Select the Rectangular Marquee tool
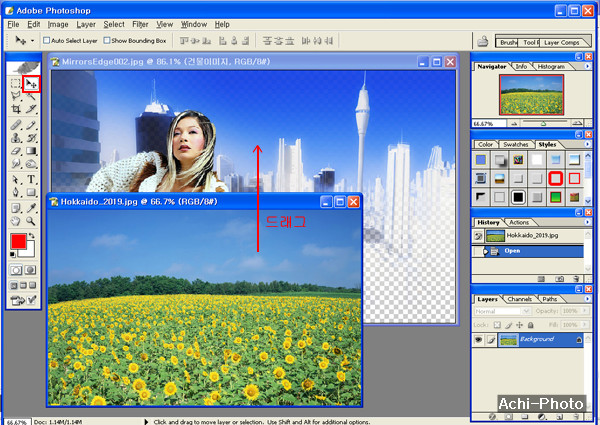 coord(16,84)
